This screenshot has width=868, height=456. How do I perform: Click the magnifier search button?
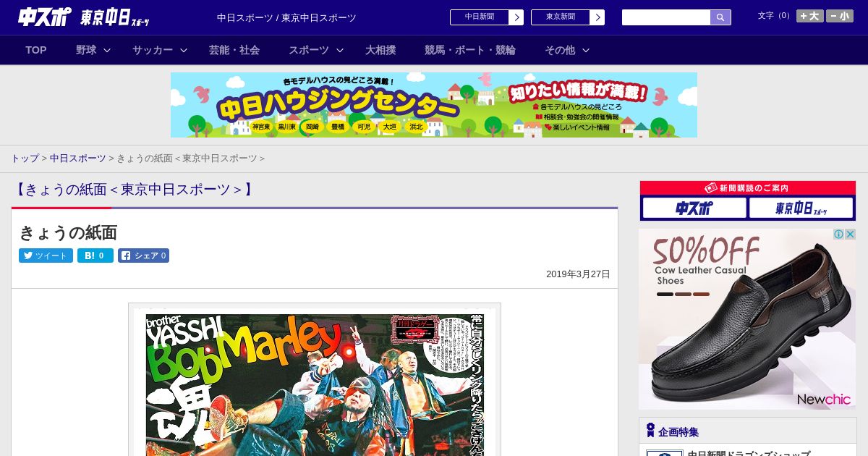(720, 17)
